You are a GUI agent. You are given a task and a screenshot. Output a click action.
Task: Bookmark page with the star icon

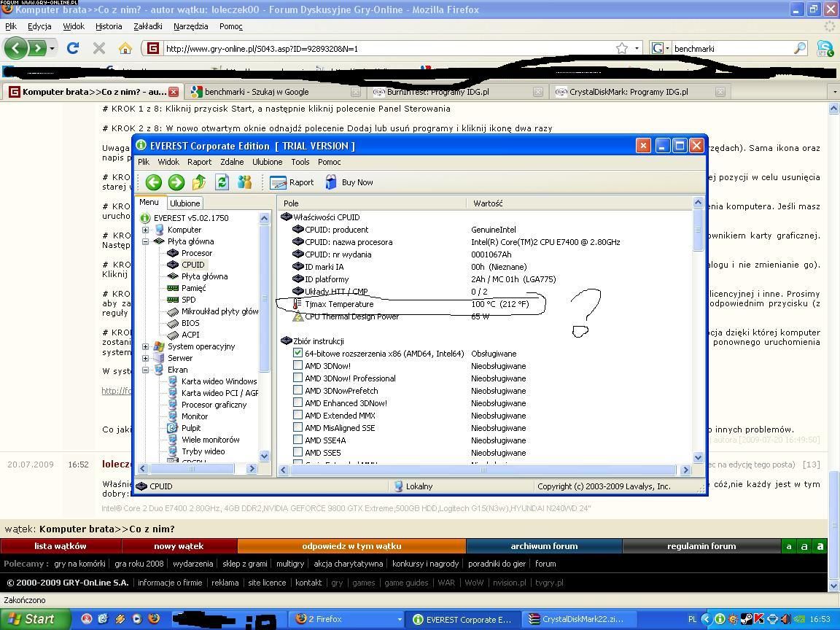click(622, 48)
